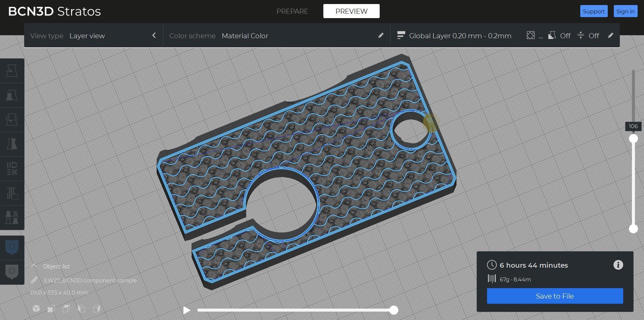Switch to right side view cube icon
This screenshot has height=320, width=644.
97,309
